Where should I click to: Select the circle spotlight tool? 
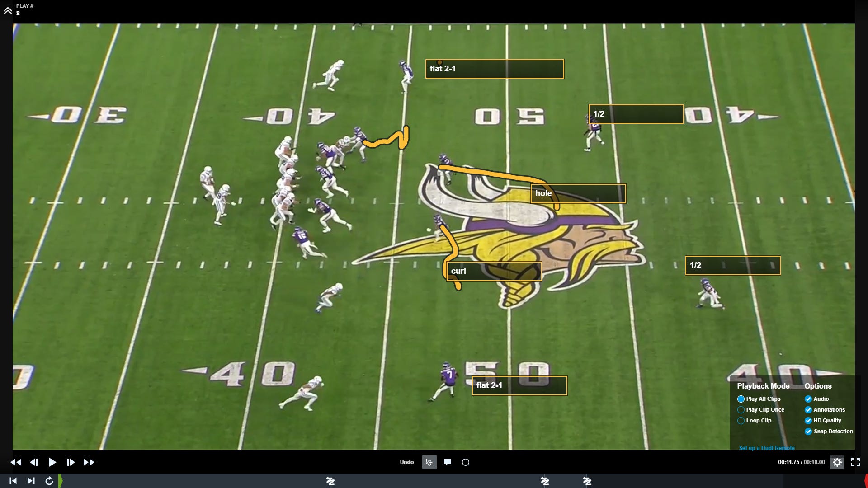tap(466, 462)
